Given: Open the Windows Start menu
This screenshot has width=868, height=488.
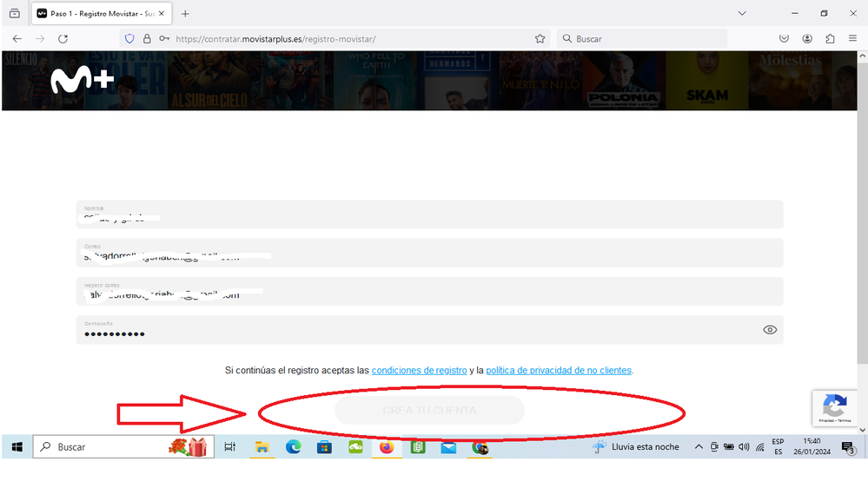Looking at the screenshot, I should coord(17,447).
